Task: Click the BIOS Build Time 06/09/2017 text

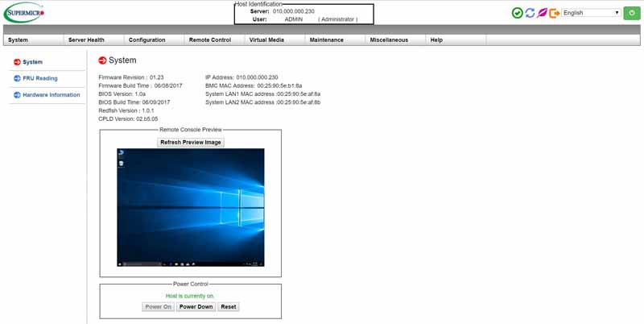Action: [134, 102]
